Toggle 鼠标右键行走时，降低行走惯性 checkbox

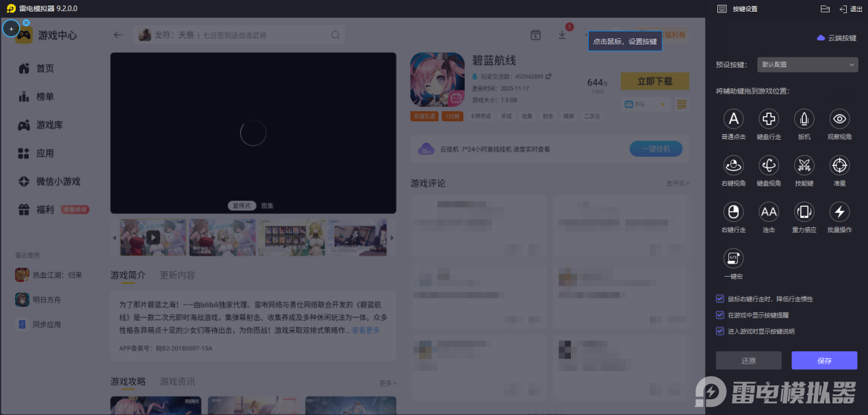click(719, 299)
